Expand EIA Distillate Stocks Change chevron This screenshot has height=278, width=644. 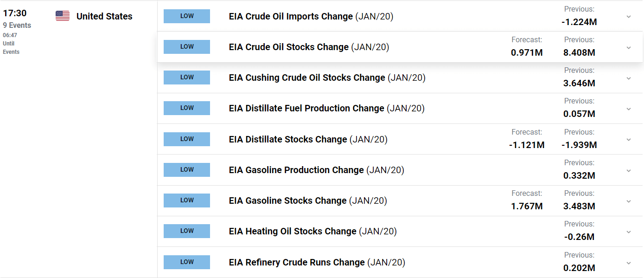pos(629,139)
